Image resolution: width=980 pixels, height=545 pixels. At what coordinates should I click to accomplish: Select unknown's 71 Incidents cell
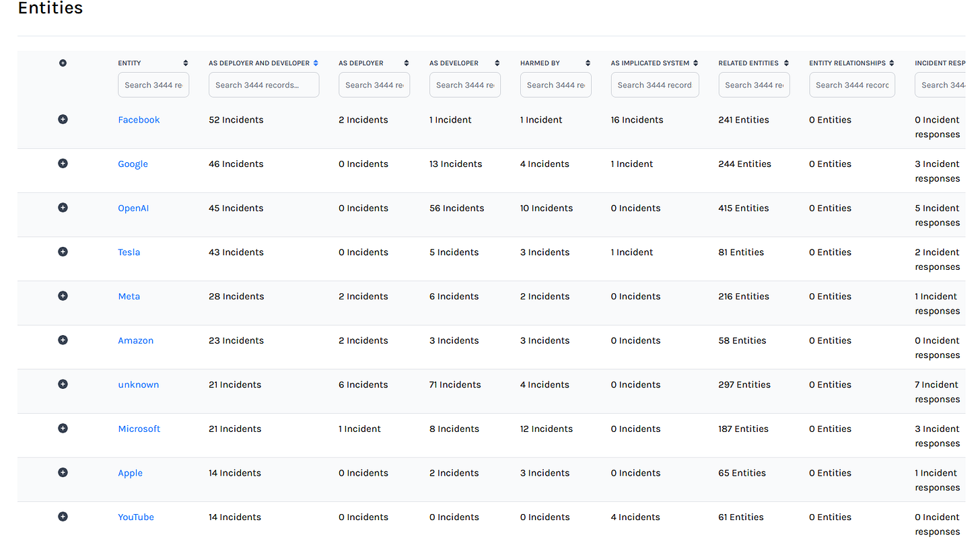click(455, 385)
